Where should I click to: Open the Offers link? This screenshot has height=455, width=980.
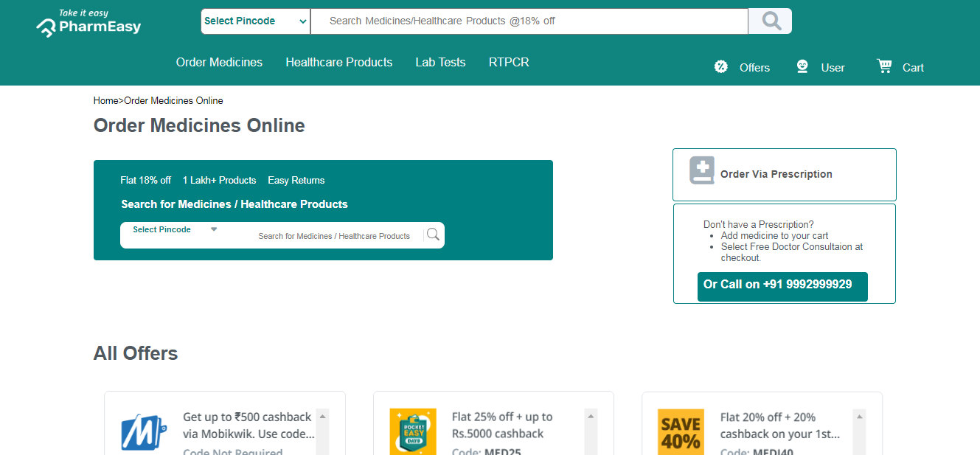click(x=754, y=68)
